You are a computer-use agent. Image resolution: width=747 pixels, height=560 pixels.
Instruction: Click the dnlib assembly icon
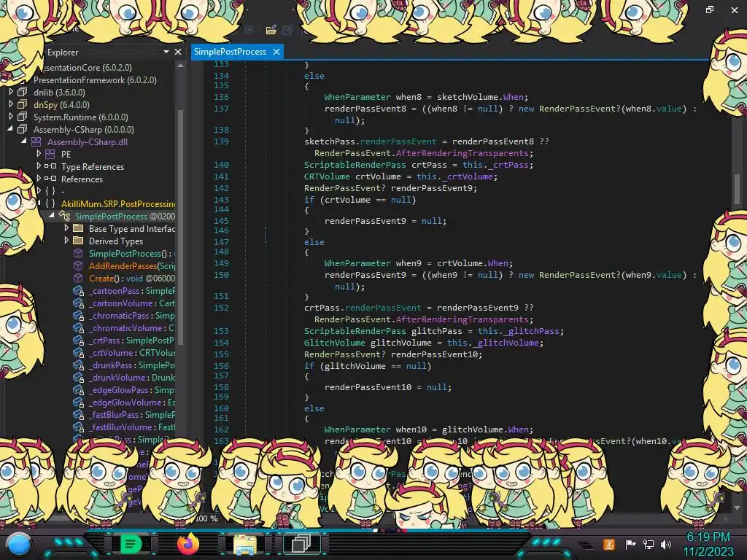click(23, 92)
